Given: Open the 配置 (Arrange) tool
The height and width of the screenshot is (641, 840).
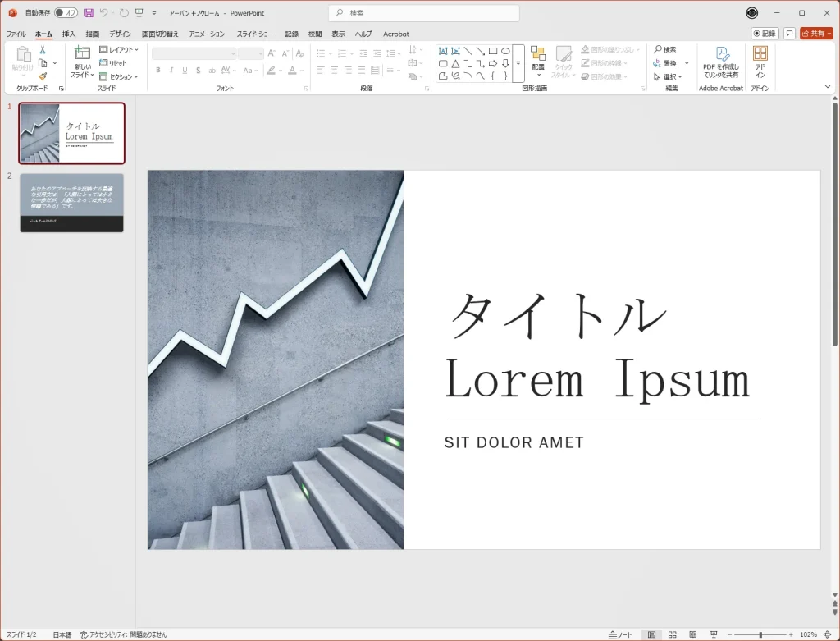Looking at the screenshot, I should coord(538,59).
